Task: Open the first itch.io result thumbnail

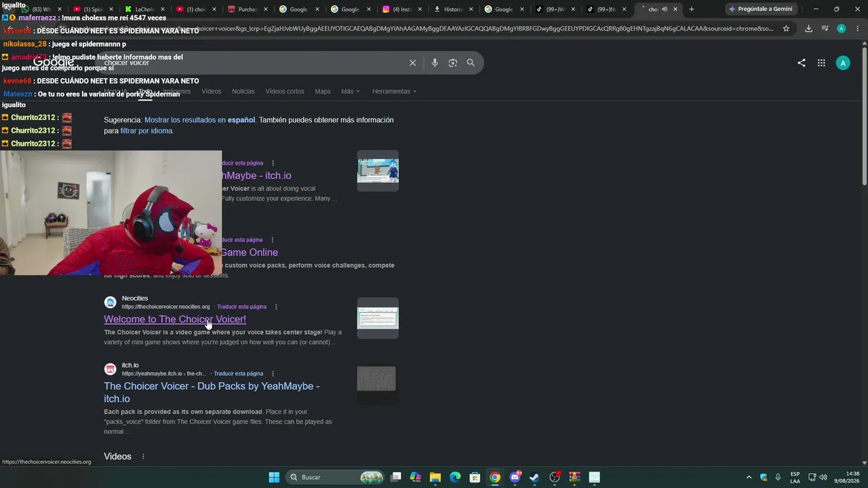Action: [378, 171]
